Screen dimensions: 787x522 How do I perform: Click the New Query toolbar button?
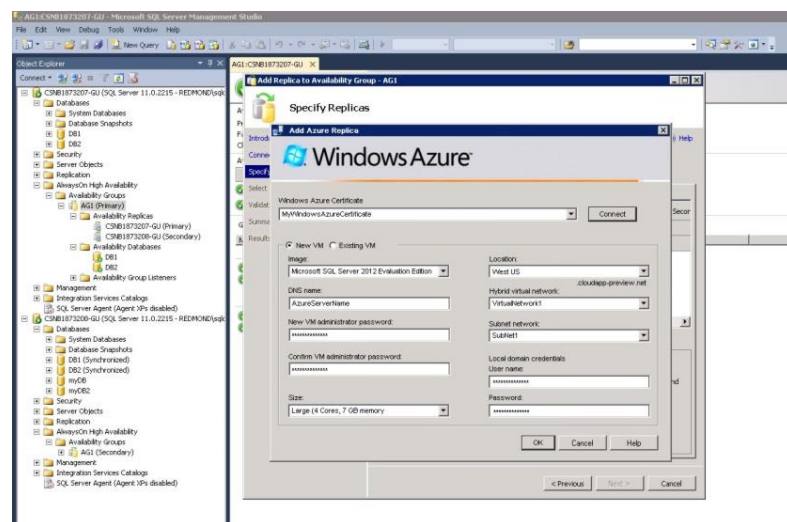click(x=135, y=45)
